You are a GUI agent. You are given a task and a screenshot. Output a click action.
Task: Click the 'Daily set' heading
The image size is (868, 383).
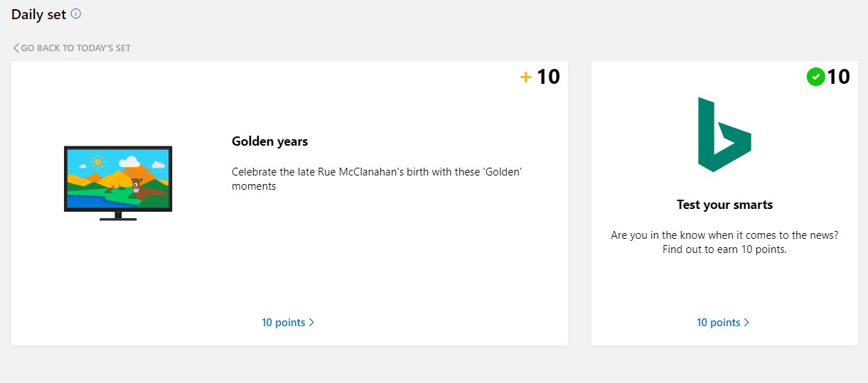pos(39,14)
